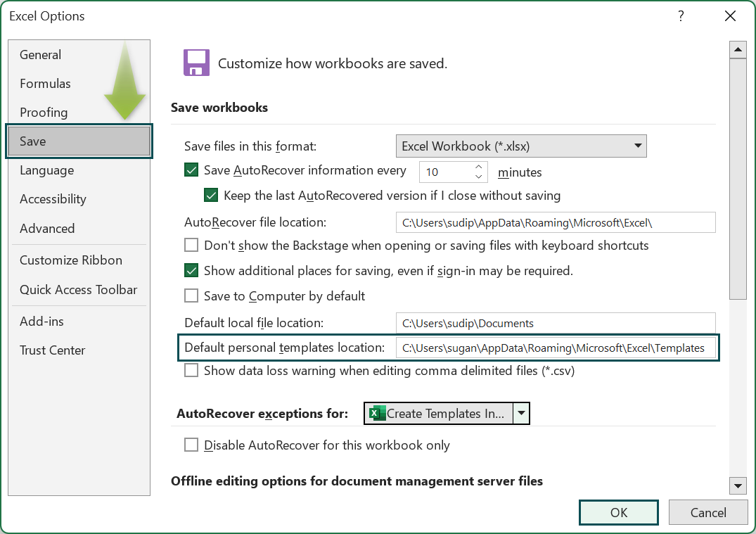Viewport: 756px width, 534px height.
Task: Click the 'AutoRecover exceptions for:' label
Action: [x=262, y=414]
